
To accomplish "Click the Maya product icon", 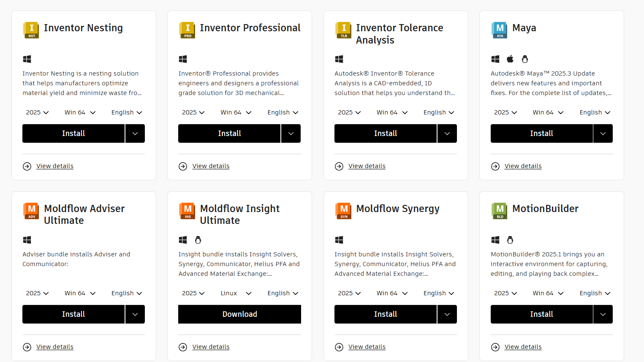I will (499, 30).
